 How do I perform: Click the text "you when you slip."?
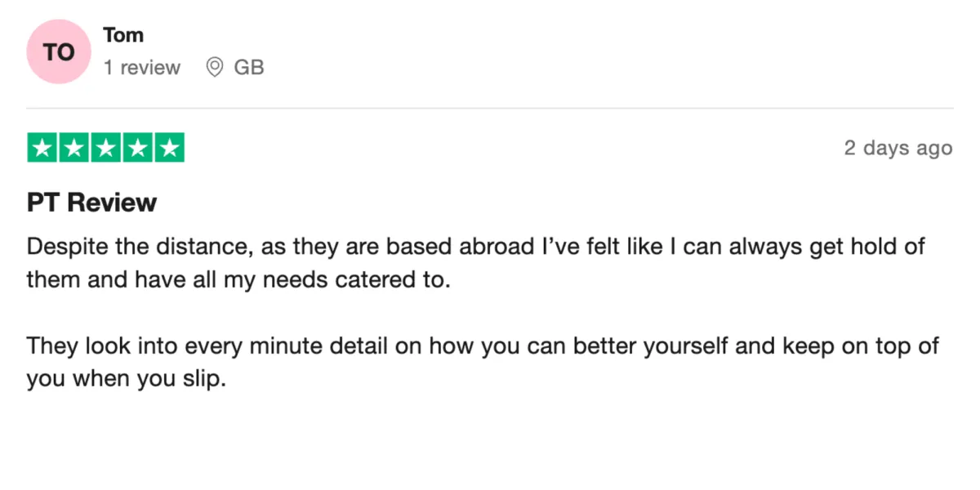click(125, 380)
